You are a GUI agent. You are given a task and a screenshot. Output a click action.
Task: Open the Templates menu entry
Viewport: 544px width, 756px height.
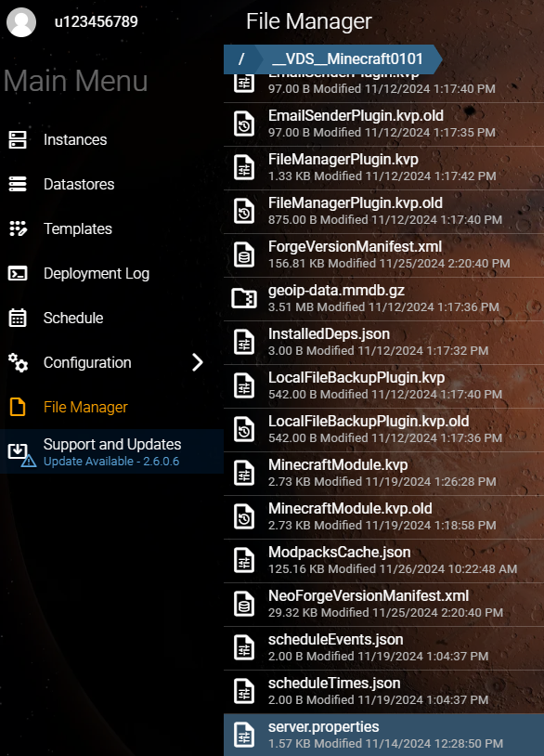click(x=78, y=228)
